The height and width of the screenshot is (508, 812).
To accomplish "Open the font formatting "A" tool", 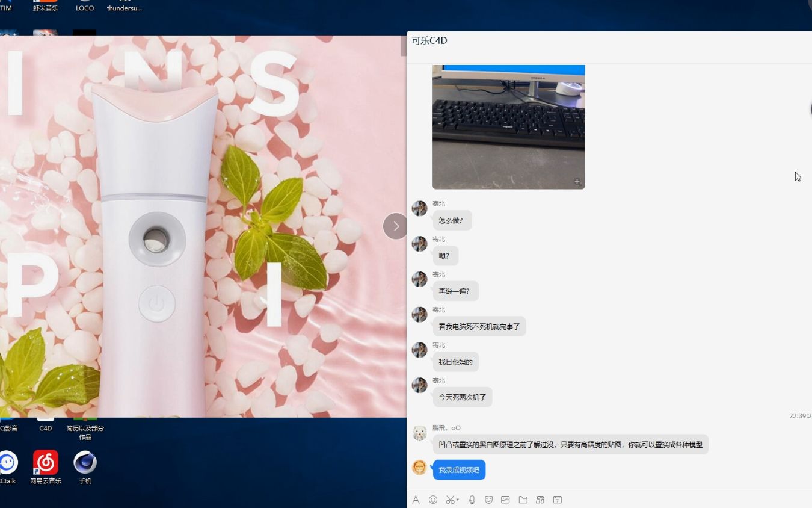I will pos(416,500).
